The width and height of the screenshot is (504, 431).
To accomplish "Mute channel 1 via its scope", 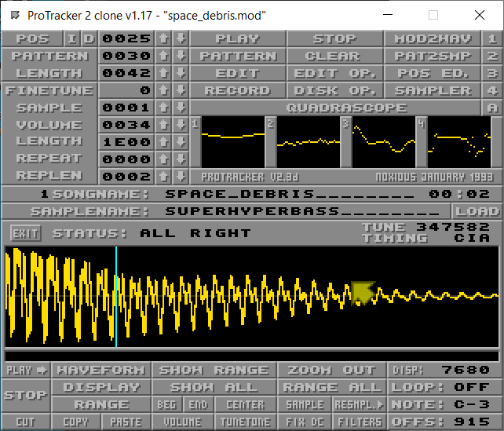I will [233, 142].
